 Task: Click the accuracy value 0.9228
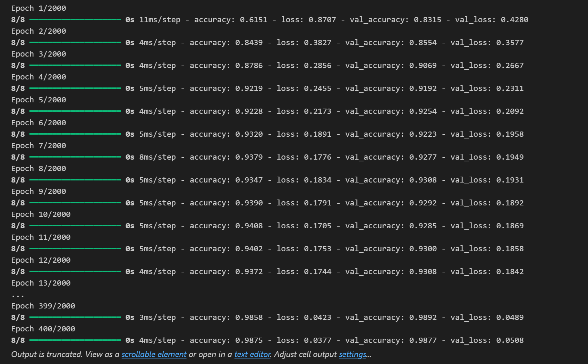[x=249, y=111]
